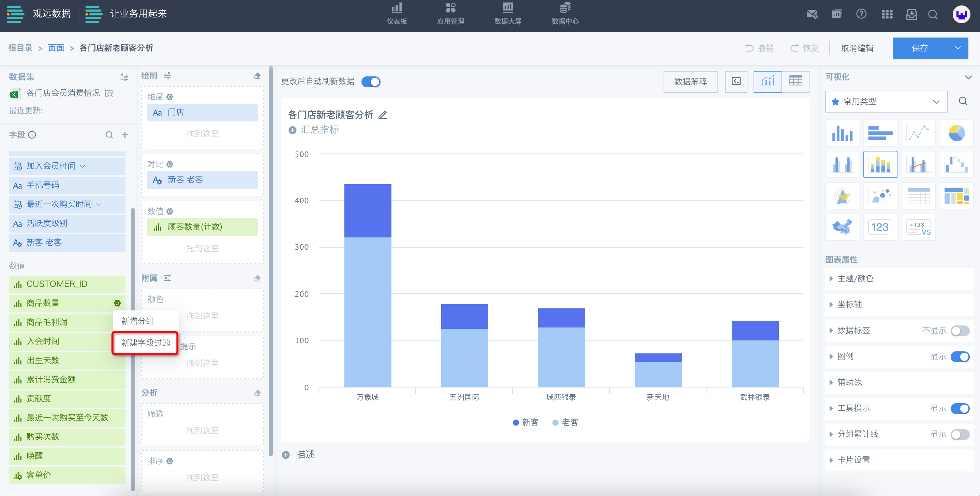
Task: Pick the scatter bubble chart type
Action: 880,196
